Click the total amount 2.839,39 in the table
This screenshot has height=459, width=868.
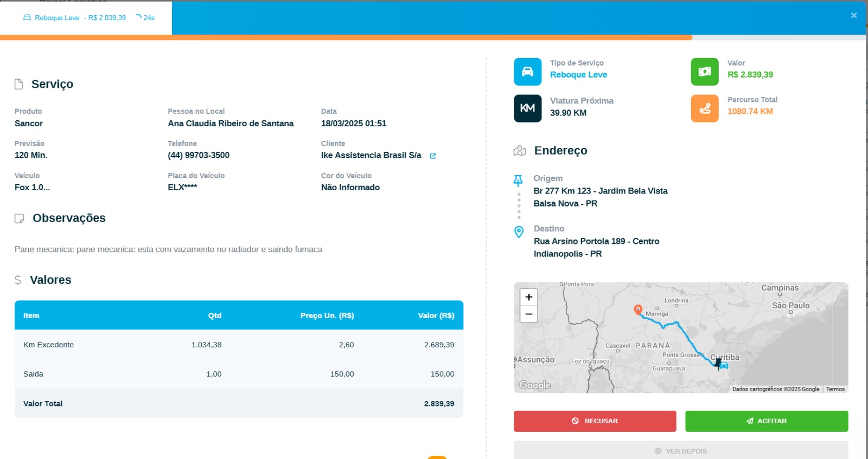click(439, 404)
